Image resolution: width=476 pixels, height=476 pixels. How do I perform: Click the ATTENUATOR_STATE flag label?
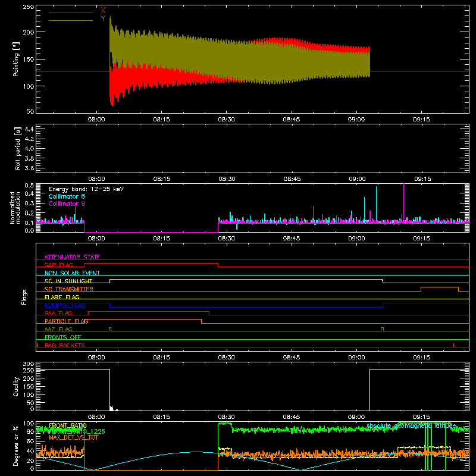(72, 257)
